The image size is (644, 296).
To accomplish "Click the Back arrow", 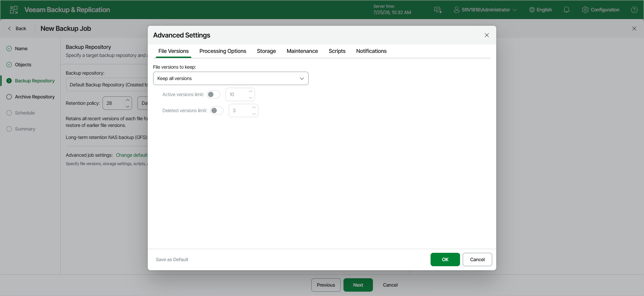I will click(x=9, y=28).
